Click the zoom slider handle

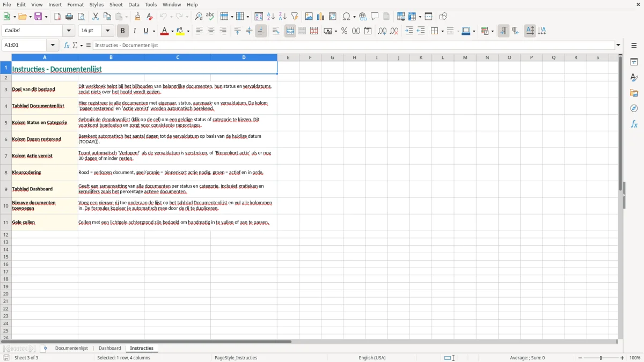601,358
